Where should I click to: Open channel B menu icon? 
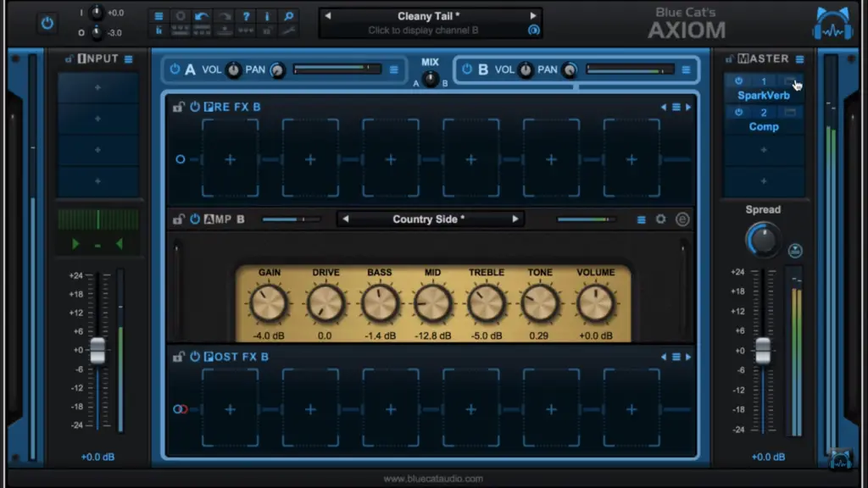pos(686,69)
